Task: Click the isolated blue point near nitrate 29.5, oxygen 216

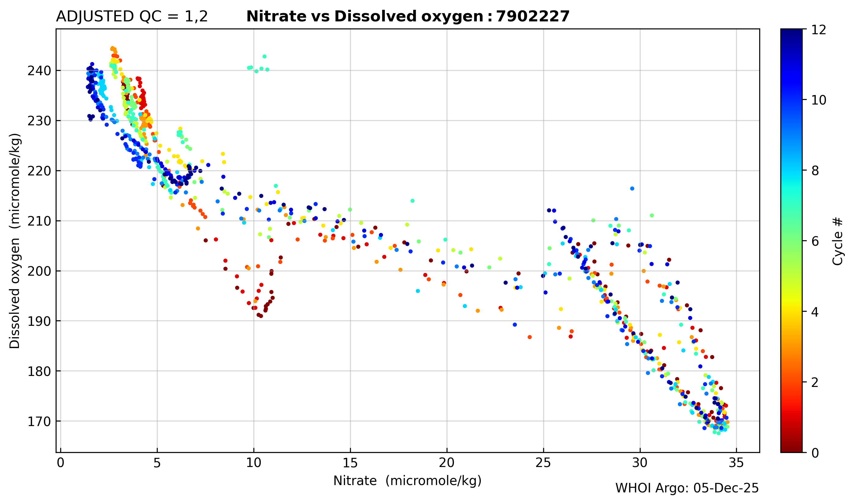Action: [632, 189]
